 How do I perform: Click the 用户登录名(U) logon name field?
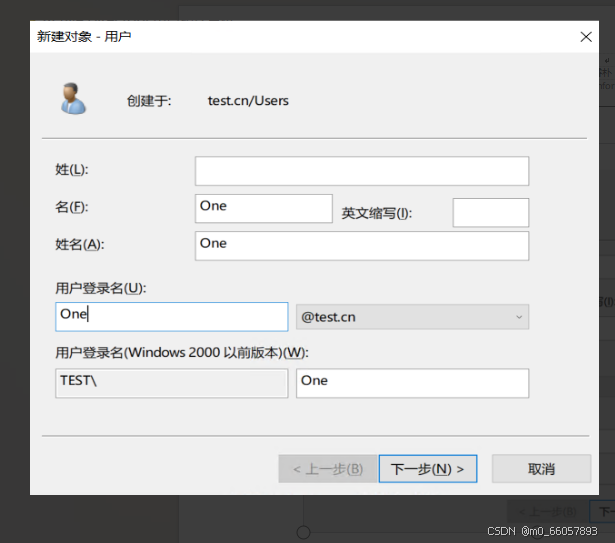coord(172,317)
